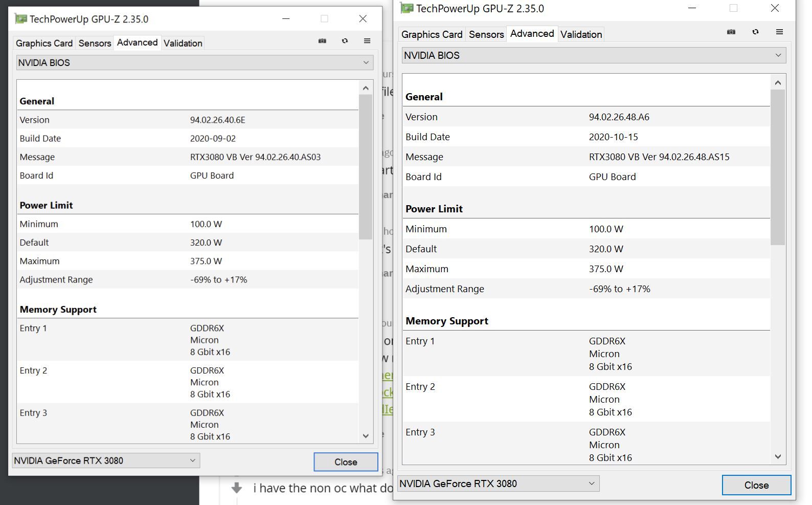Click build date 2020-10-15 value
Image resolution: width=812 pixels, height=505 pixels.
[x=614, y=137]
